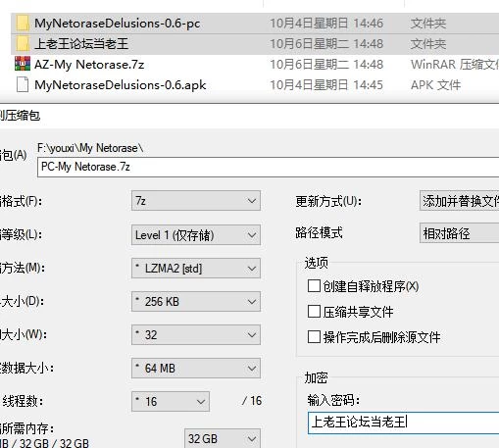Click the APK 文件 type cell
The height and width of the screenshot is (448, 499).
coord(435,85)
